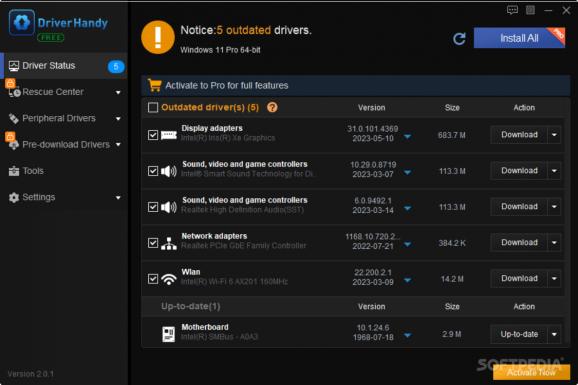578x385 pixels.
Task: Open the menu icon next to feedback
Action: tap(530, 10)
